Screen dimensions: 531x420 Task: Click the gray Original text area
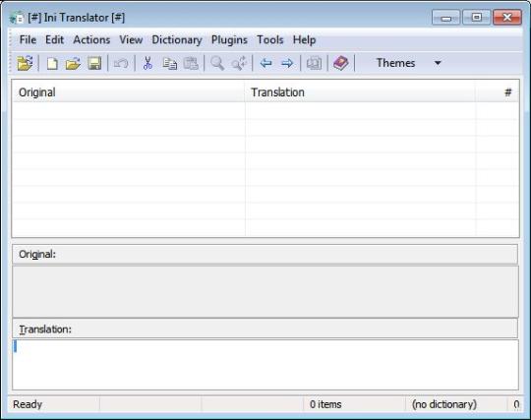265,291
